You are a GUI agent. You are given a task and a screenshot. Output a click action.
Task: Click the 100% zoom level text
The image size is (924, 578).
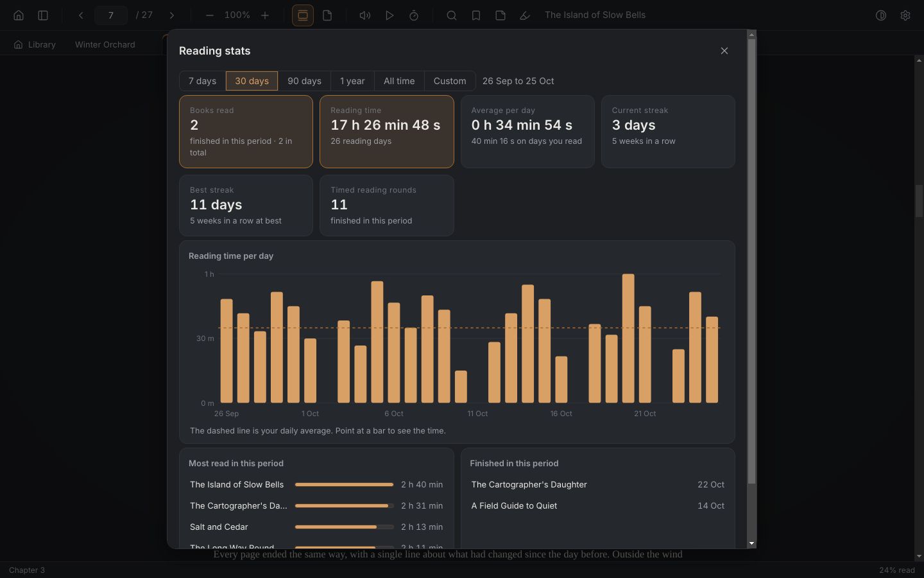tap(237, 15)
